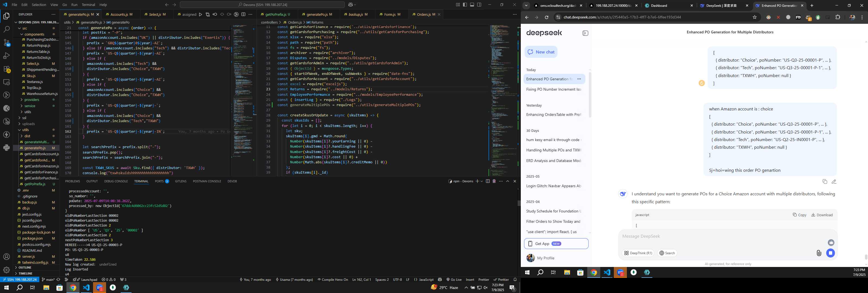Open Chrome extensions puzzle icon
Image resolution: width=868 pixels, height=293 pixels.
click(x=838, y=17)
